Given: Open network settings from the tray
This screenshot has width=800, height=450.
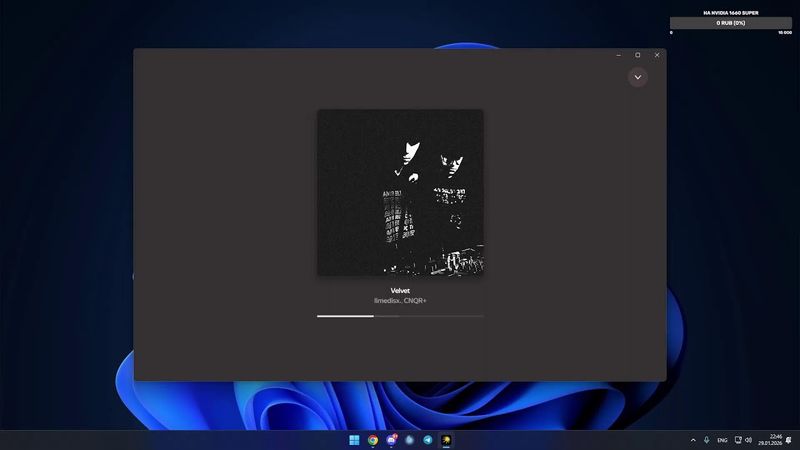Looking at the screenshot, I should point(738,440).
